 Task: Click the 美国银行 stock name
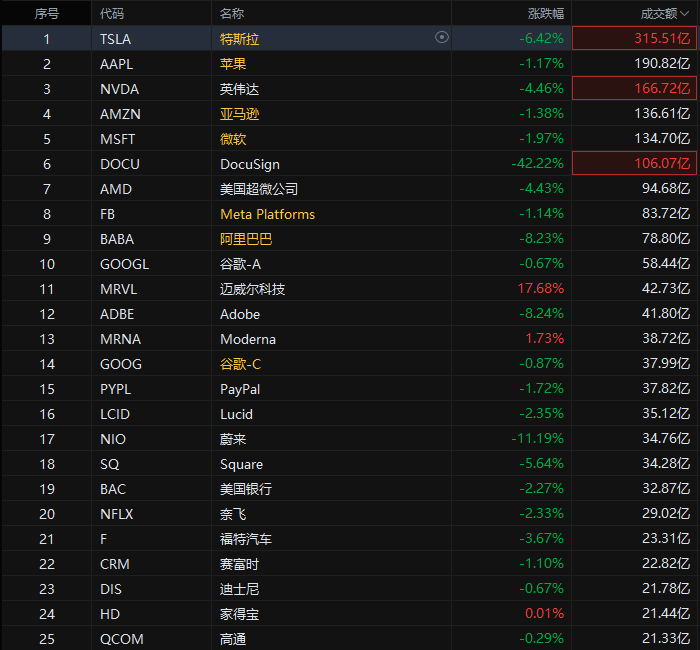[x=246, y=489]
